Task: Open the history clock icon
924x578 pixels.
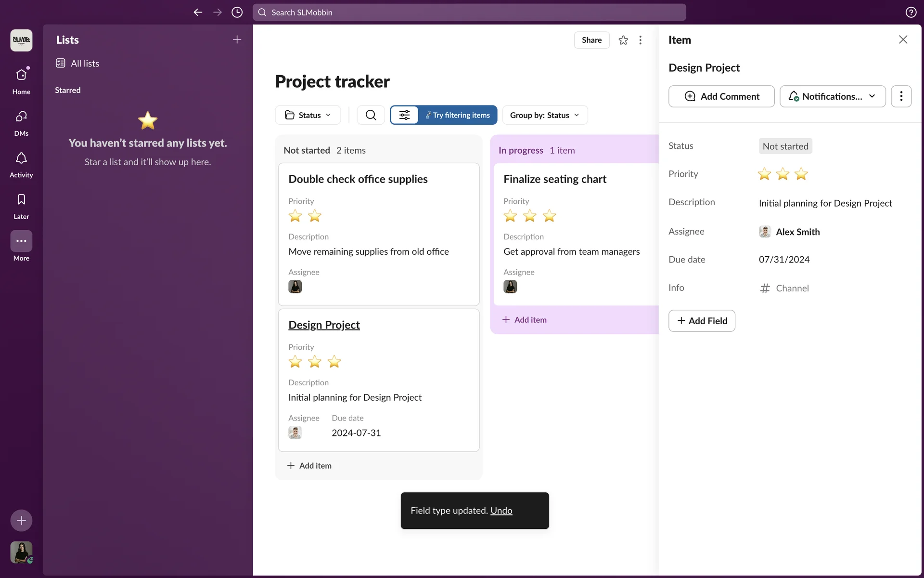Action: click(237, 13)
